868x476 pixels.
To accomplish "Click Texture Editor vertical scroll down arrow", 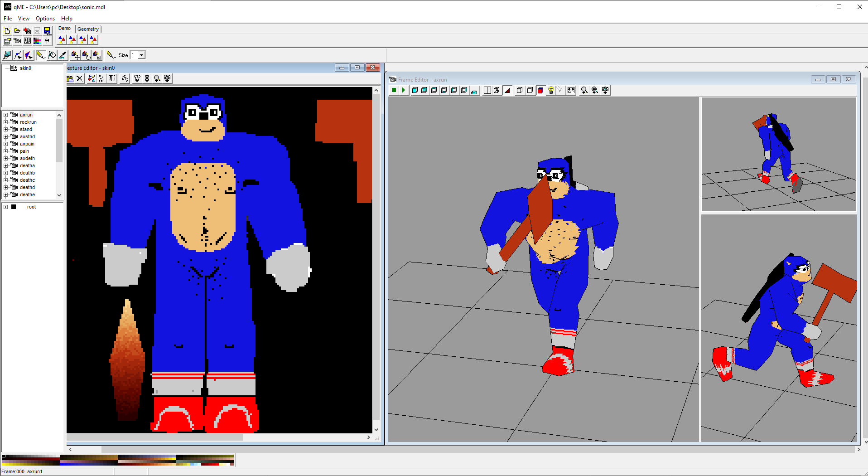I will click(376, 429).
